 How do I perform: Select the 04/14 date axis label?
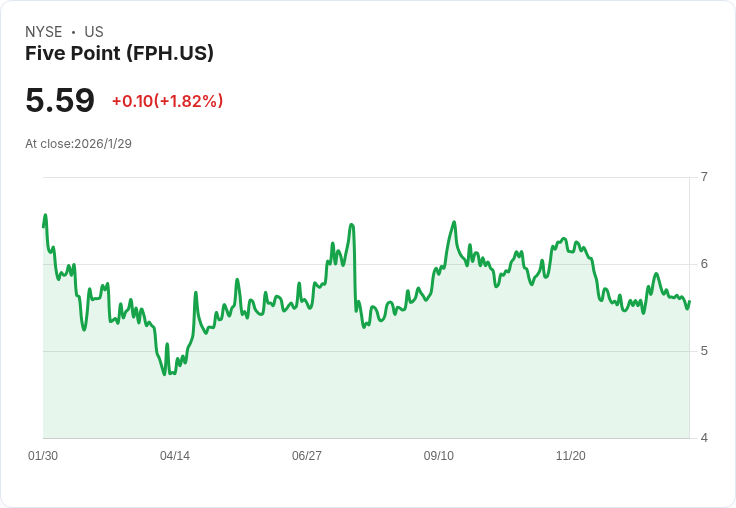pyautogui.click(x=175, y=456)
